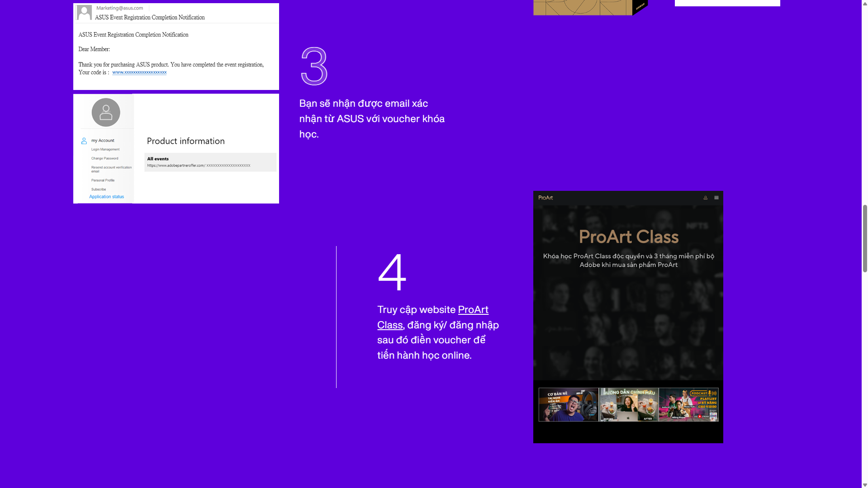Image resolution: width=868 pixels, height=488 pixels.
Task: Select 'Personal Profile' in the account sidebar
Action: point(103,180)
